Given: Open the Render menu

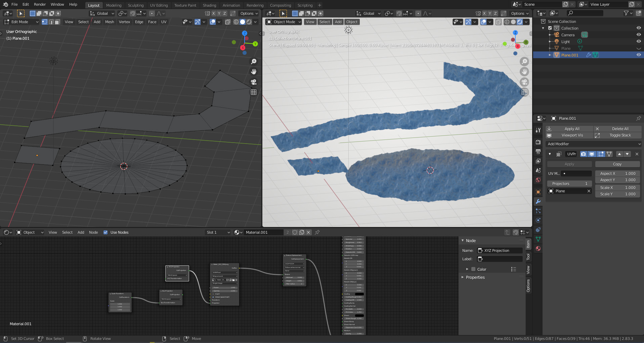Looking at the screenshot, I should point(40,4).
